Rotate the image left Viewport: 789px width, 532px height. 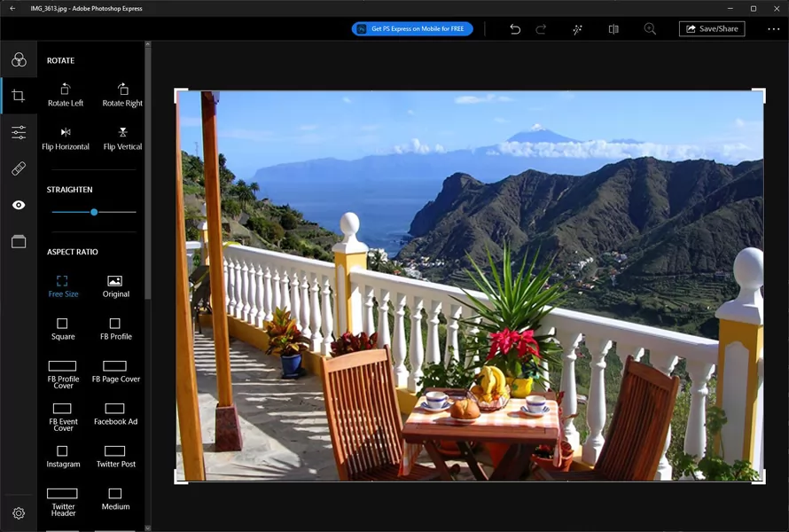point(66,95)
